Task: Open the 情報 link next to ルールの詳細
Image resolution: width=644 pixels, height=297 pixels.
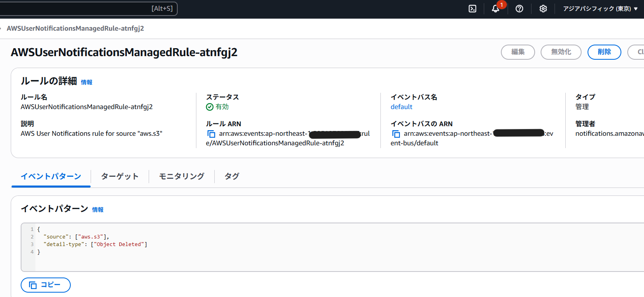Action: [87, 82]
